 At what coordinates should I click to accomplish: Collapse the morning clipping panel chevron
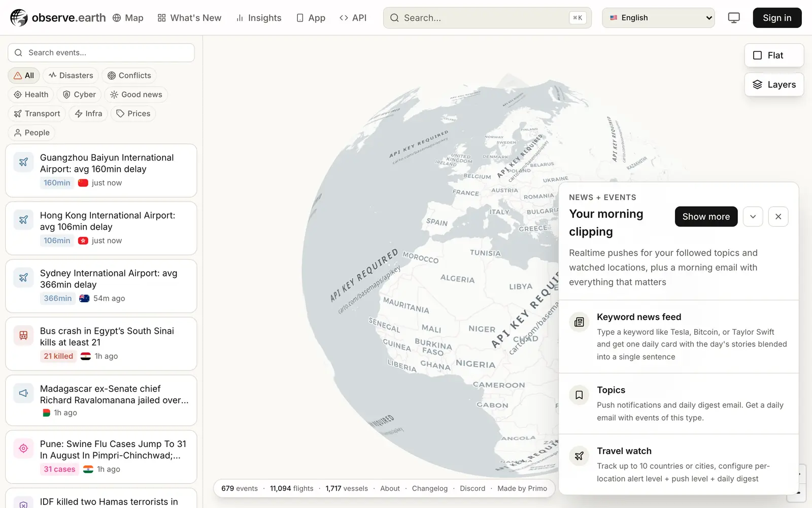[x=753, y=217]
